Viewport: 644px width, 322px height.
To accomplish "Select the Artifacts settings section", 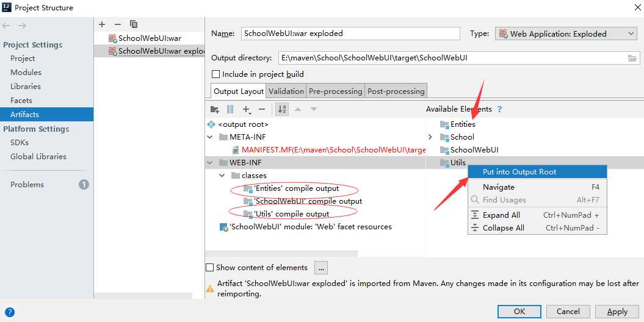I will click(47, 115).
